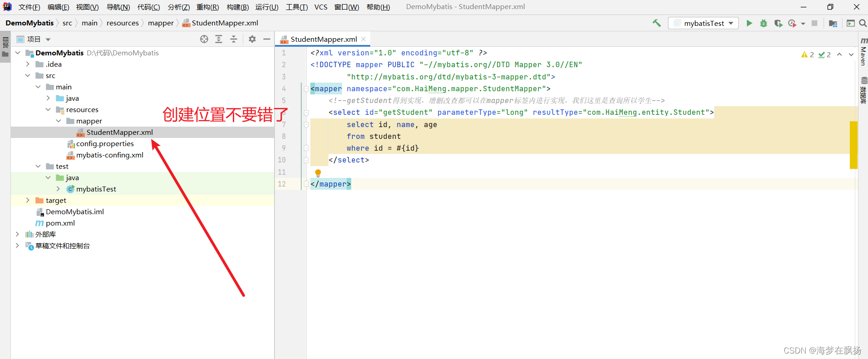This screenshot has width=868, height=359.
Task: Expand scratch files and consoles node
Action: [x=17, y=246]
